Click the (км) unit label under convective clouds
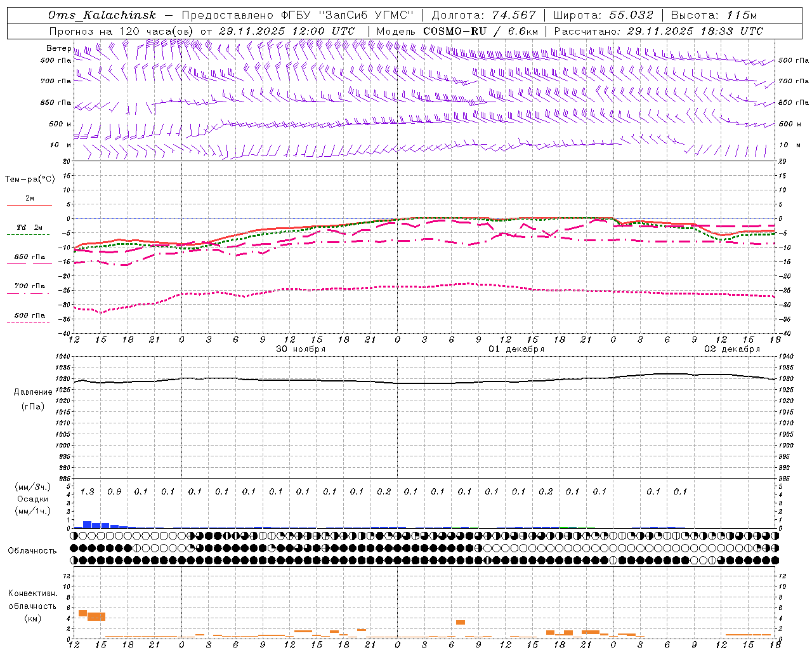Image resolution: width=812 pixels, height=650 pixels. point(32,618)
